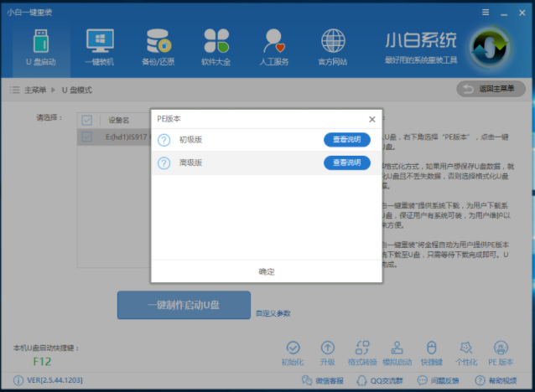Confirm the dialog with 确定
535x392 pixels.
tap(267, 271)
